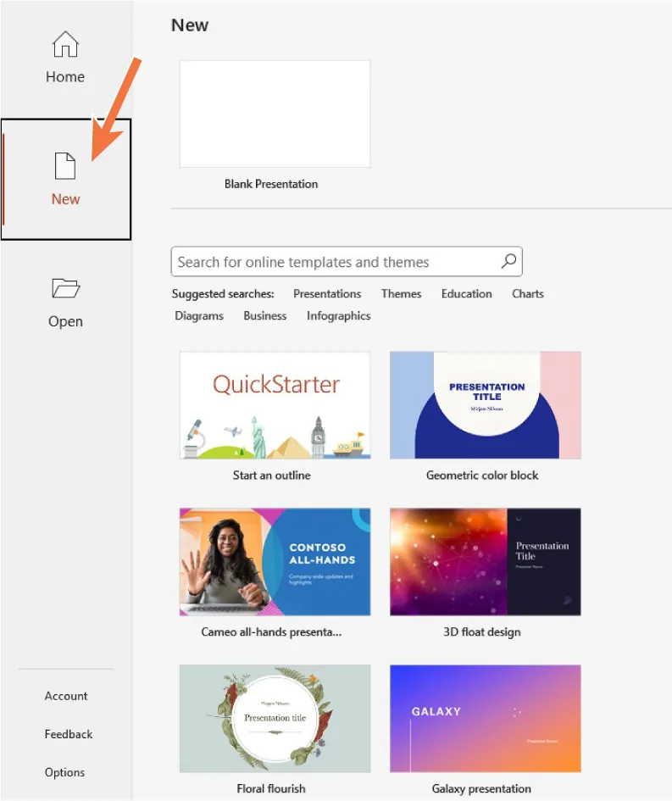Choose Geometric color block template
672x801 pixels.
(485, 405)
